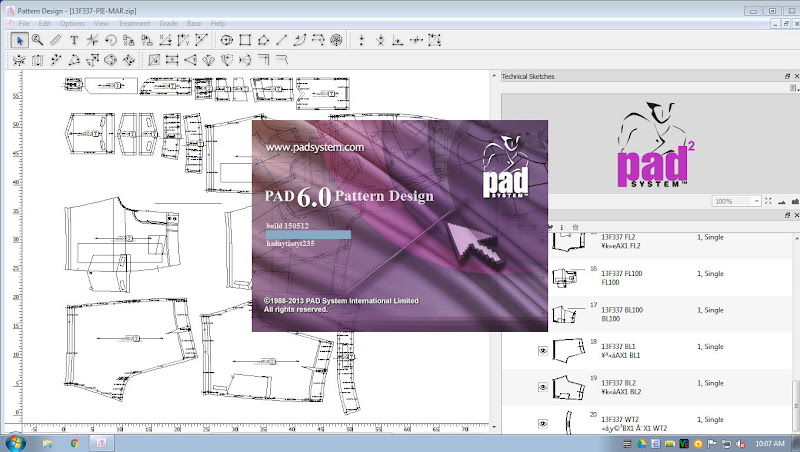Undock the Technical Sketches panel
This screenshot has width=800, height=452.
[x=787, y=76]
